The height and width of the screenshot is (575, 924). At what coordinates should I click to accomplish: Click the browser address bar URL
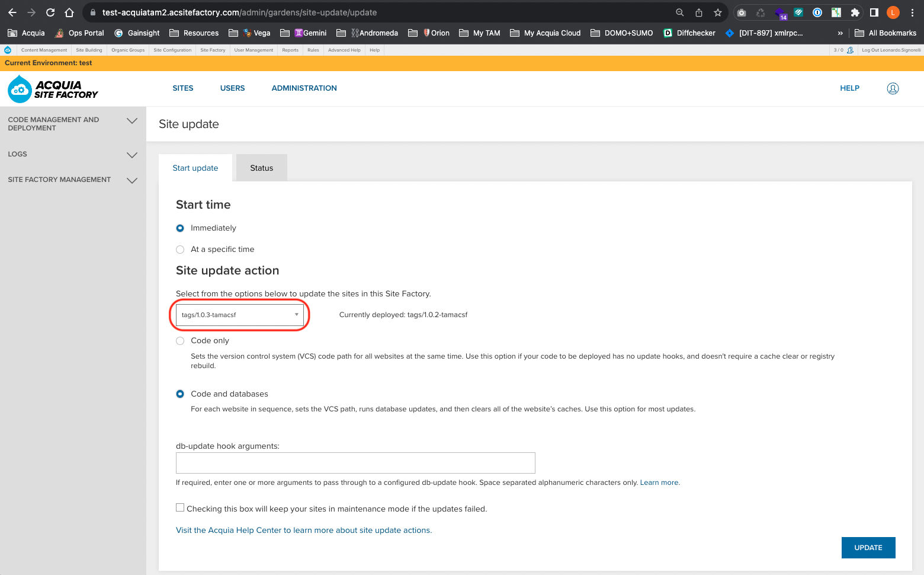point(239,12)
